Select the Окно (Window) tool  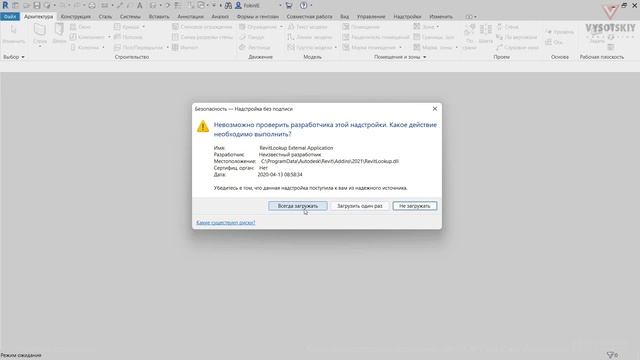point(80,27)
